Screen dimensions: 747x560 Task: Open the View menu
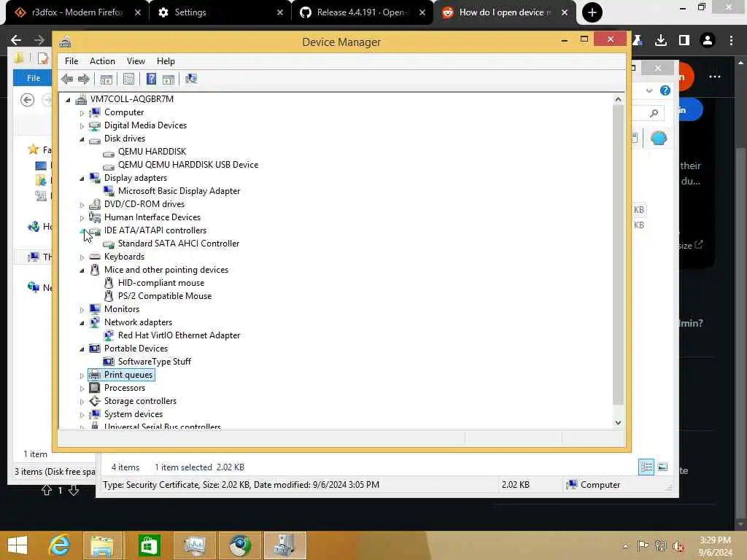point(136,61)
